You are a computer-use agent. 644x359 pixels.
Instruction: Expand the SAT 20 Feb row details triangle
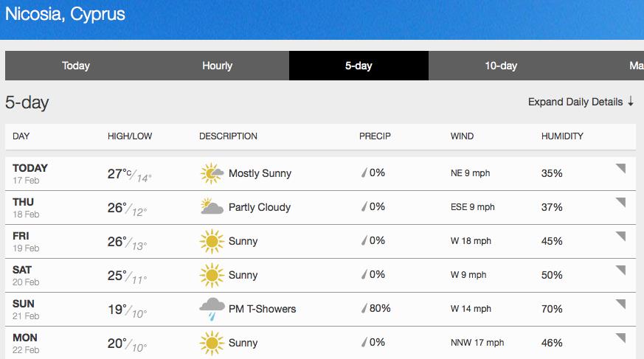[620, 270]
